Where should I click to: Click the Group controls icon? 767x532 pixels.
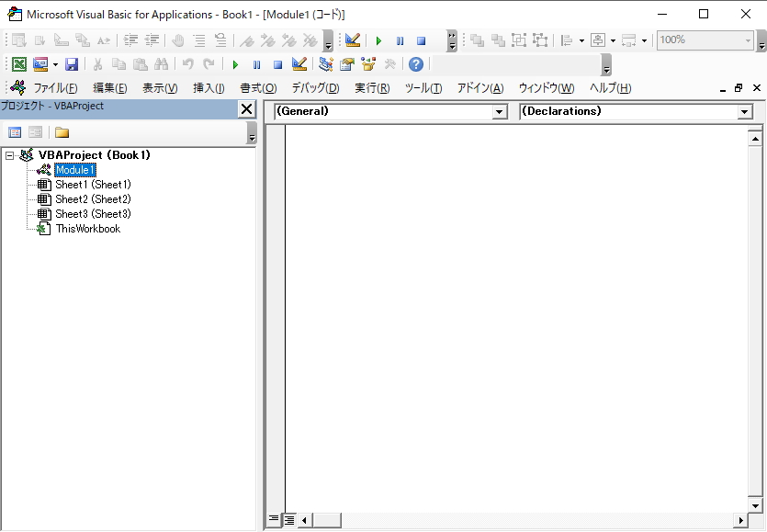click(519, 40)
